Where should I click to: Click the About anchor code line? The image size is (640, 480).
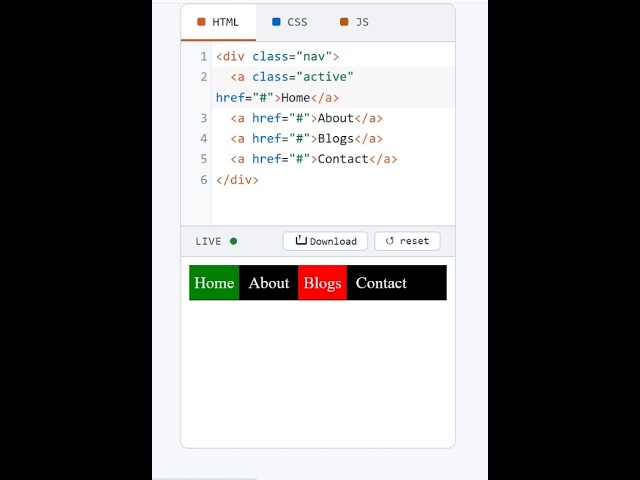307,118
